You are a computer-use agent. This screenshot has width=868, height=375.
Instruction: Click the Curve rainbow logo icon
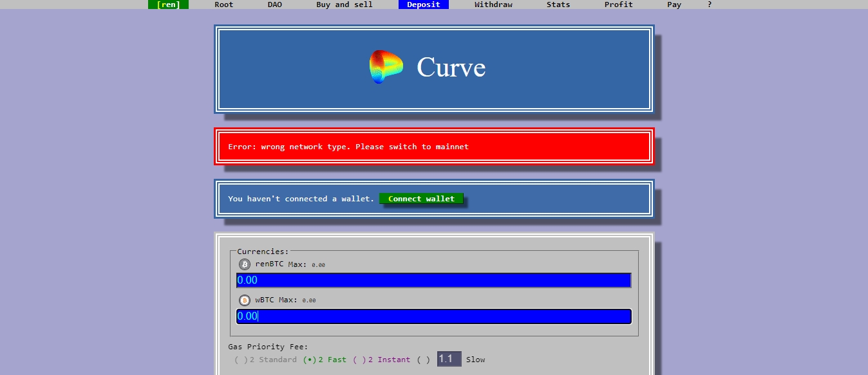point(386,67)
